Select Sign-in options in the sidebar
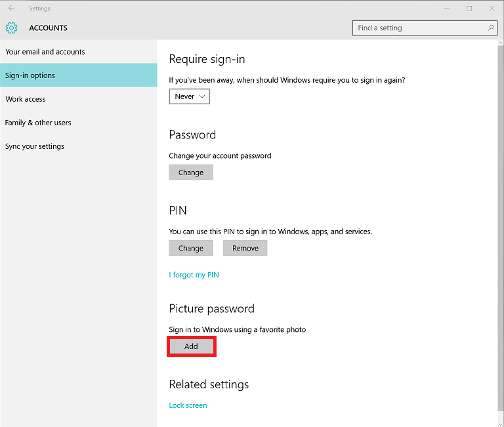Viewport: 504px width, 427px height. (x=79, y=75)
